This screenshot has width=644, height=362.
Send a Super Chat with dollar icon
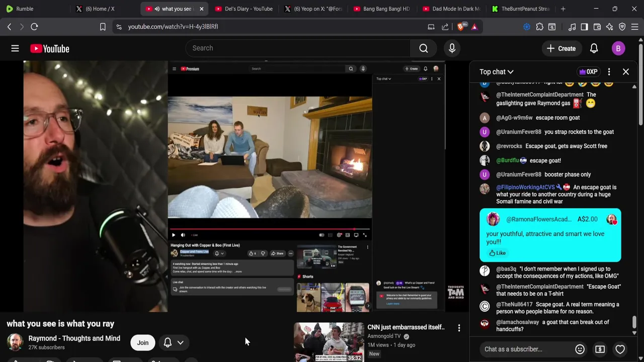coord(600,349)
